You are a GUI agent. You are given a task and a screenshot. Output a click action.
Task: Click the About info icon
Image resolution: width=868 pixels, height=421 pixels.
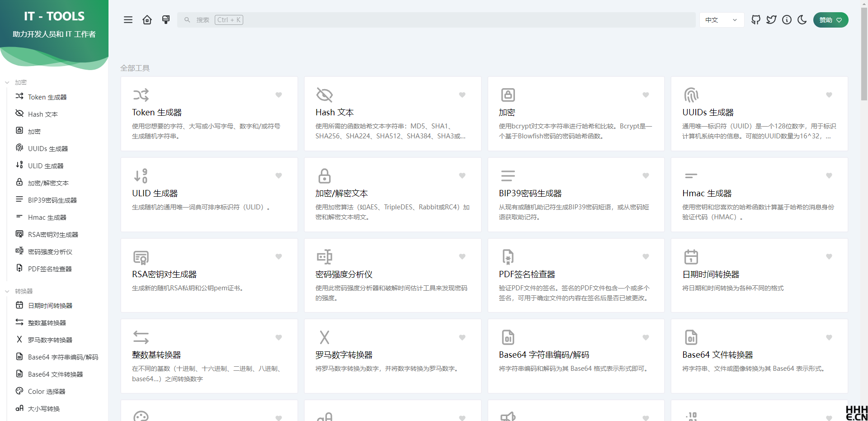(x=787, y=20)
